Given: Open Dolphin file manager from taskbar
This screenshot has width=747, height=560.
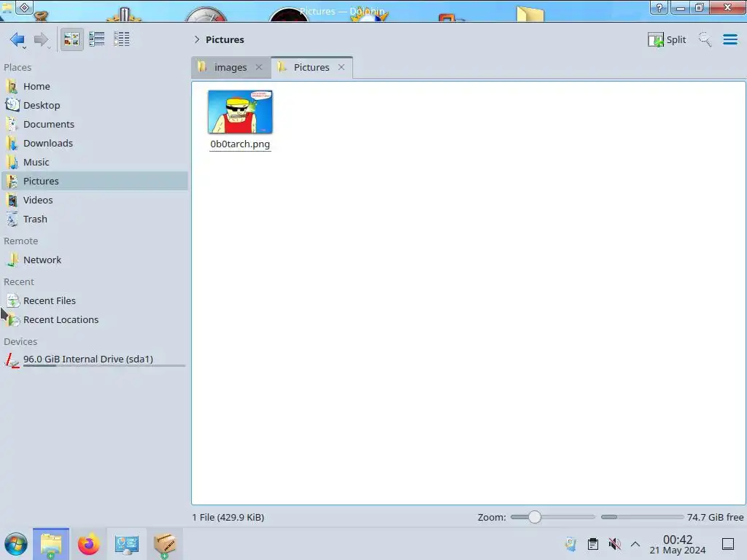Looking at the screenshot, I should pos(51,544).
